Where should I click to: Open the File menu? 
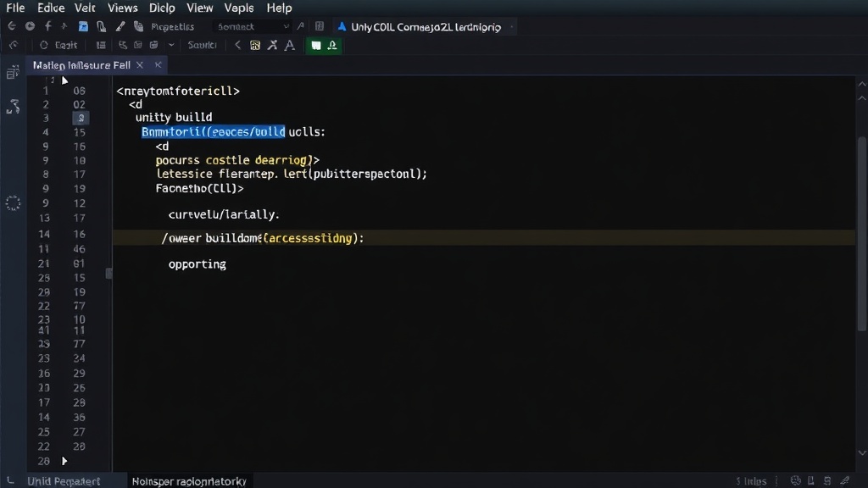[15, 8]
